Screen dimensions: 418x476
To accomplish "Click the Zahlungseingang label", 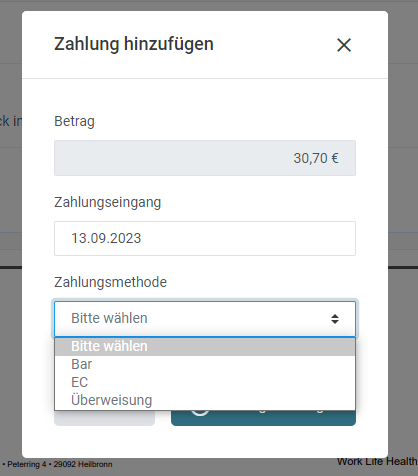I will click(108, 202).
